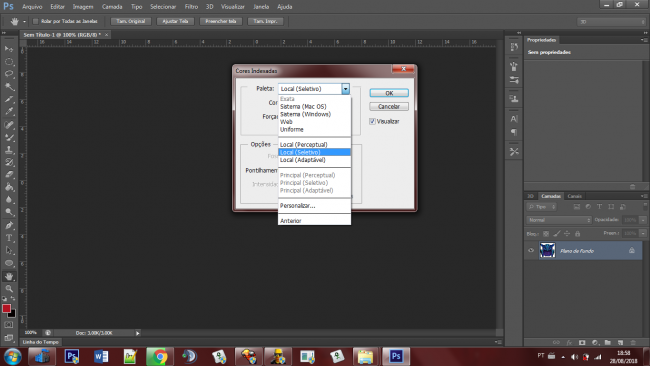650x366 pixels.
Task: Toggle Quick Mask mode
Action: click(9, 325)
